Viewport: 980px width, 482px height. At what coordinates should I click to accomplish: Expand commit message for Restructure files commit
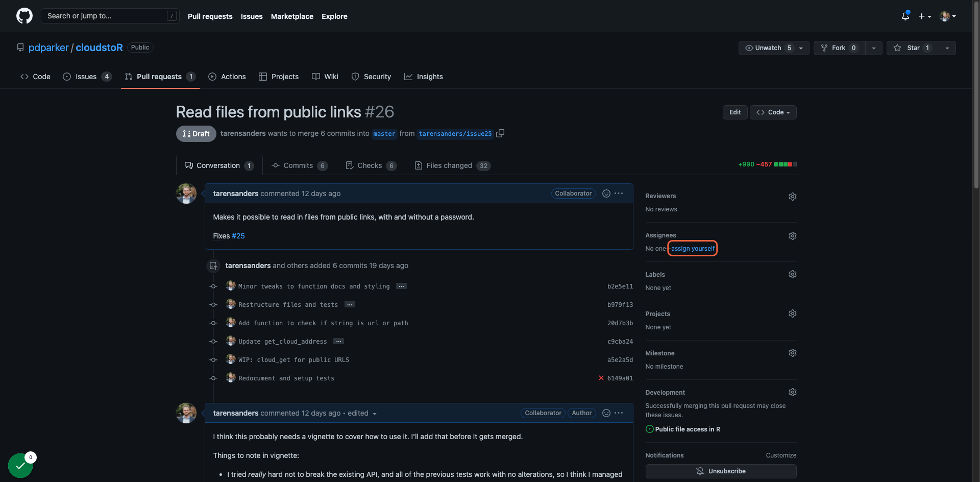tap(350, 305)
